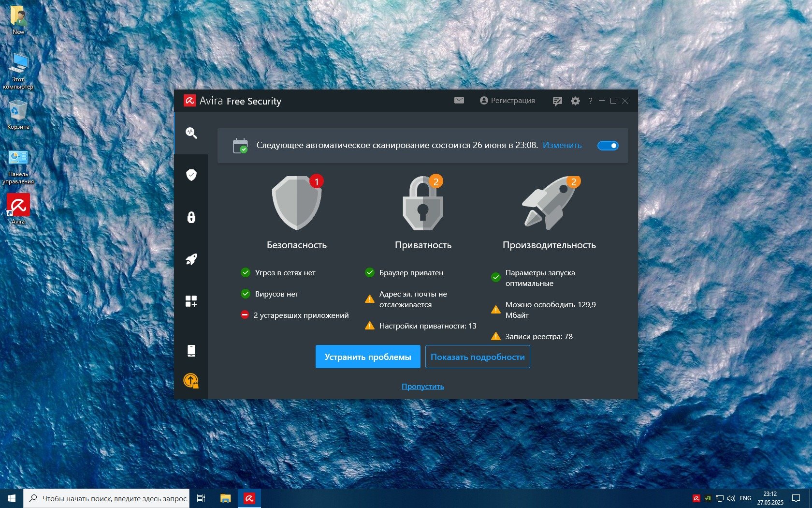Screen dimensions: 812x508
Task: Click ENG language indicator in tray
Action: point(745,498)
